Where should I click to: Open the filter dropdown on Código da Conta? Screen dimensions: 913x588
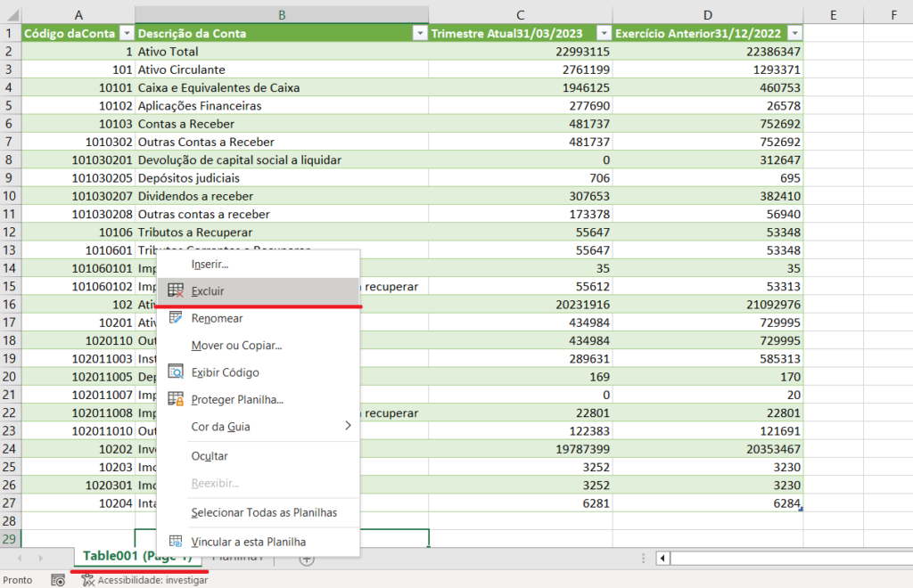coord(126,30)
